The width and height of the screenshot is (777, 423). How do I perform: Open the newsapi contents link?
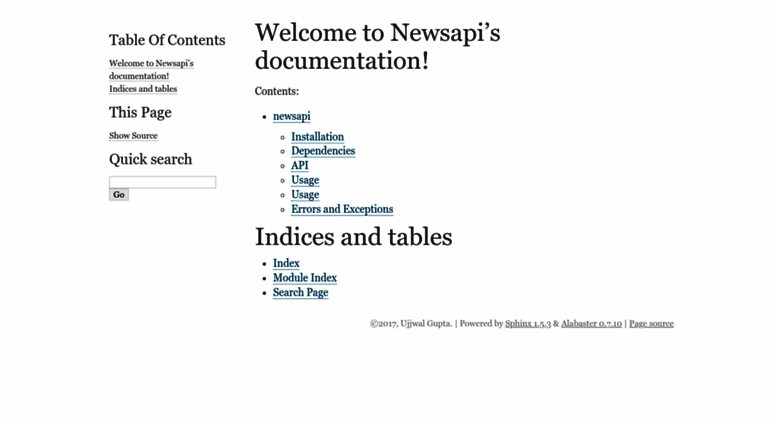pos(291,116)
